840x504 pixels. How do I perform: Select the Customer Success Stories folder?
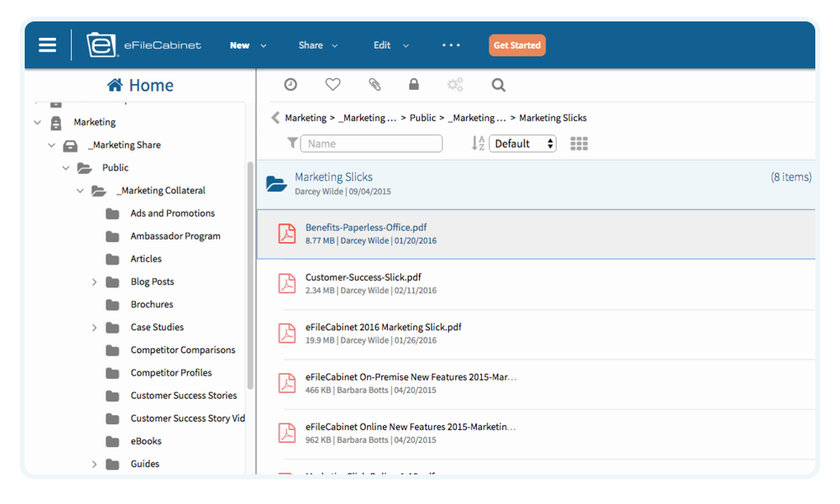[x=184, y=396]
